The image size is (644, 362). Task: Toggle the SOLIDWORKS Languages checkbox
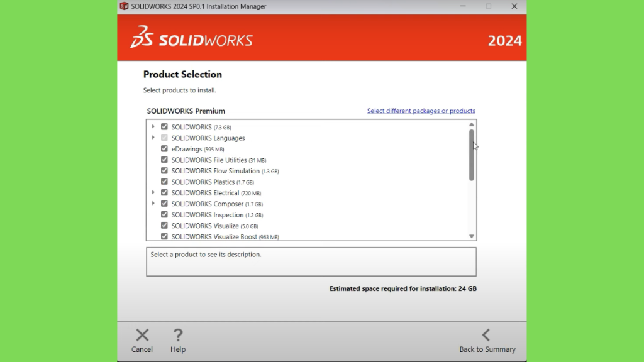164,138
